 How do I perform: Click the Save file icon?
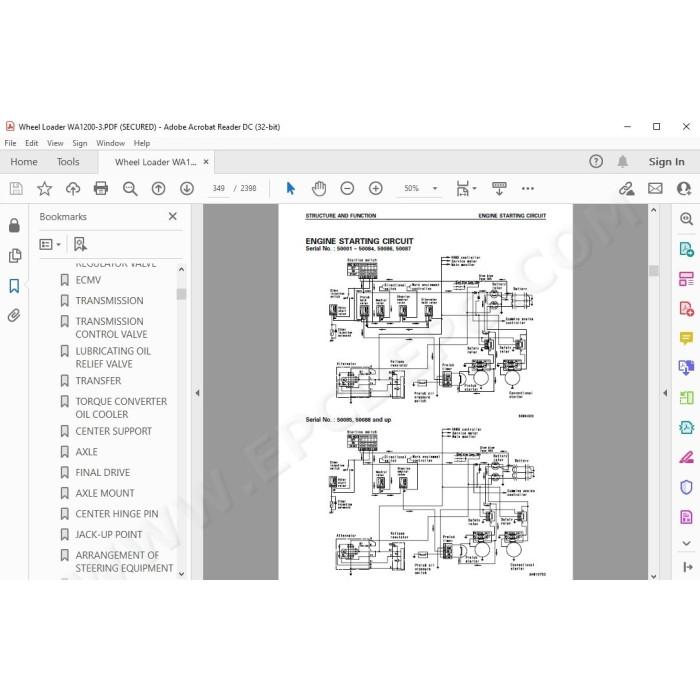coord(16,188)
